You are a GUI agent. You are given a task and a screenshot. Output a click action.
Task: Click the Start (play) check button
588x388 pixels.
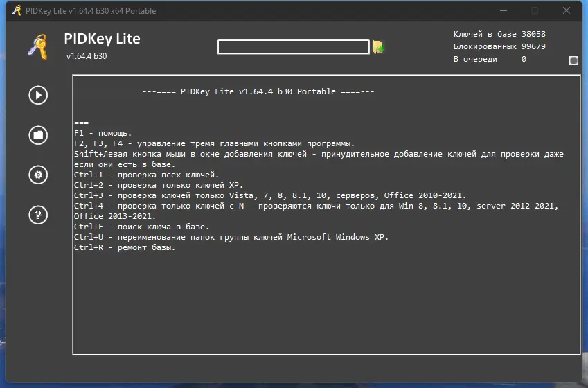coord(38,95)
